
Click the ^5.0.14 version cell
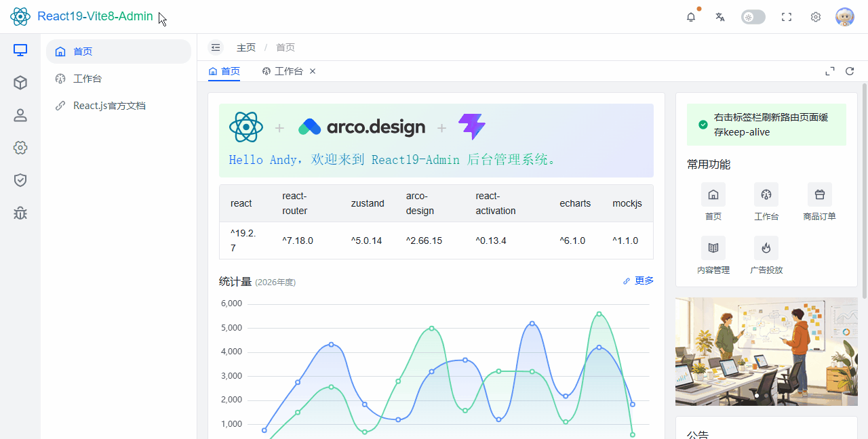366,241
